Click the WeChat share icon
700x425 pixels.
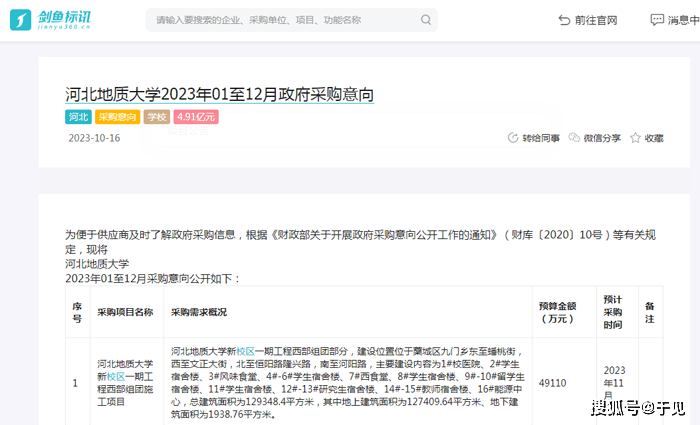[x=574, y=138]
